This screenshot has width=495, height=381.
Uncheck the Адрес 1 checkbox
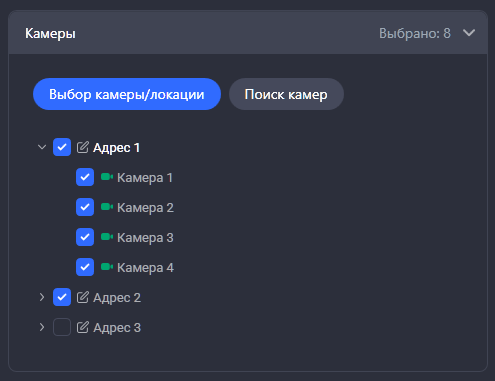coord(62,147)
